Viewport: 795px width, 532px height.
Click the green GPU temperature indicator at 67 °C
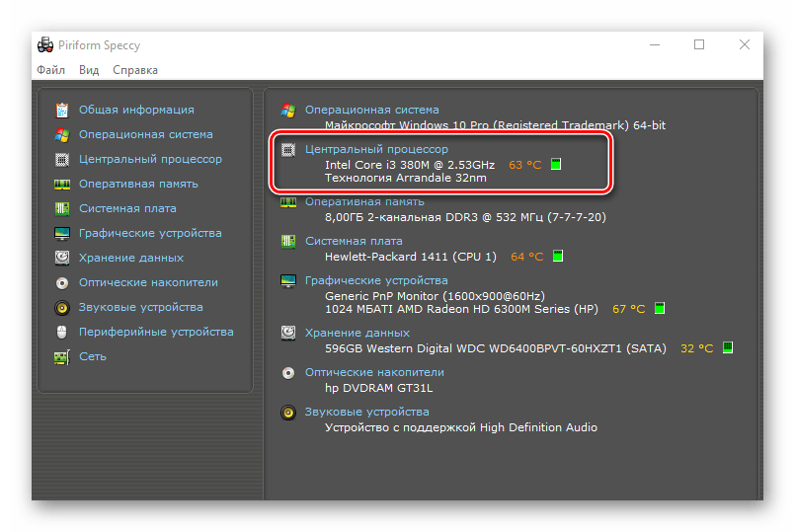(659, 308)
